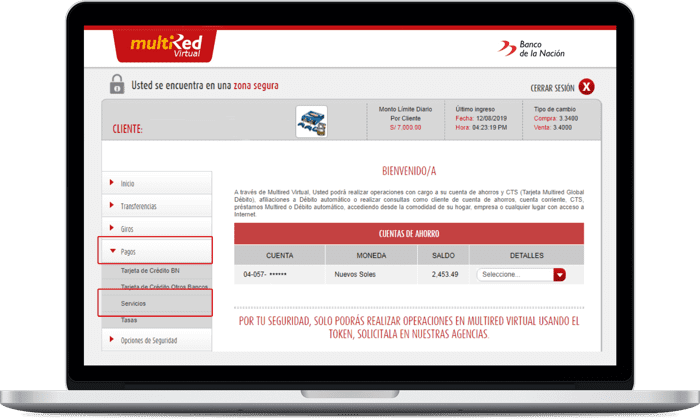Click the last login date 12/08/2019
The height and width of the screenshot is (420, 700).
[x=491, y=118]
